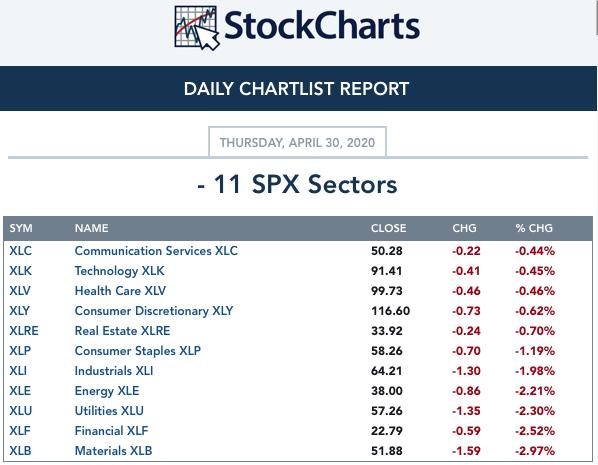Open the Communication Services XLC link
The width and height of the screenshot is (598, 465).
click(156, 251)
